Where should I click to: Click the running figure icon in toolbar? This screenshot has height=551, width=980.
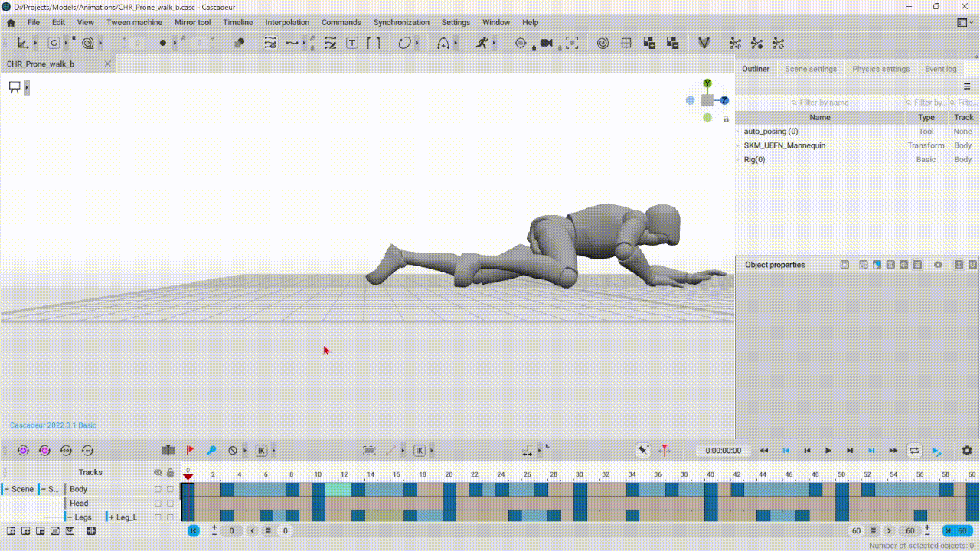482,43
